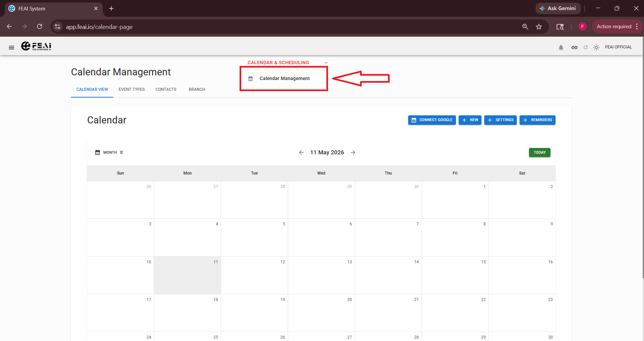The width and height of the screenshot is (644, 341).
Task: Select Calendar Management menu item
Action: 284,78
